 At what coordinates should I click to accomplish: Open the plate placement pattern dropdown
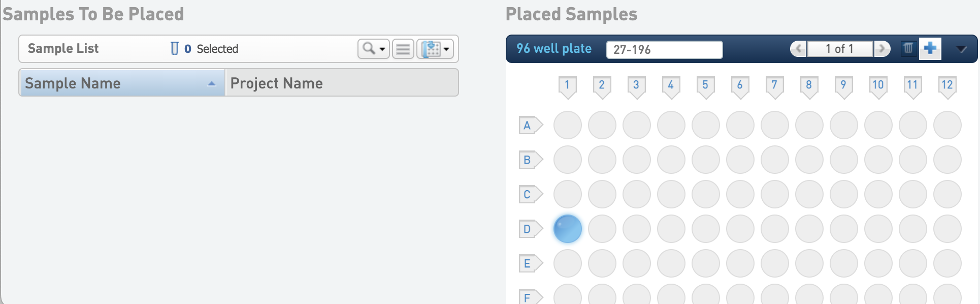point(435,49)
